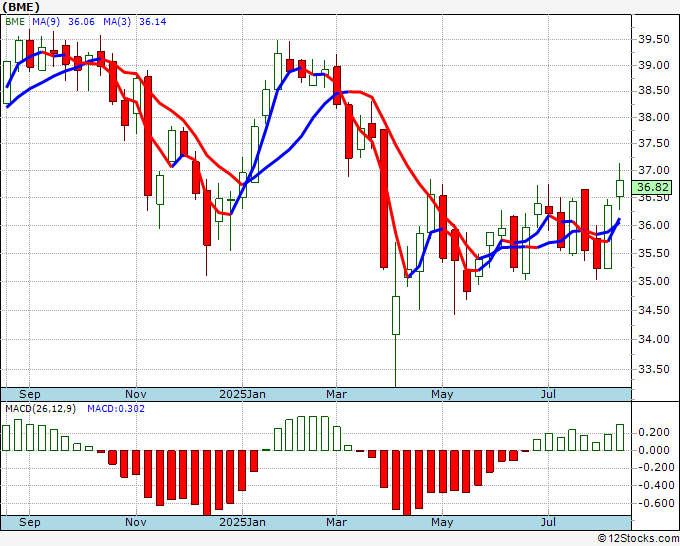
Task: Click the 34.50 price axis label
Action: (x=654, y=311)
